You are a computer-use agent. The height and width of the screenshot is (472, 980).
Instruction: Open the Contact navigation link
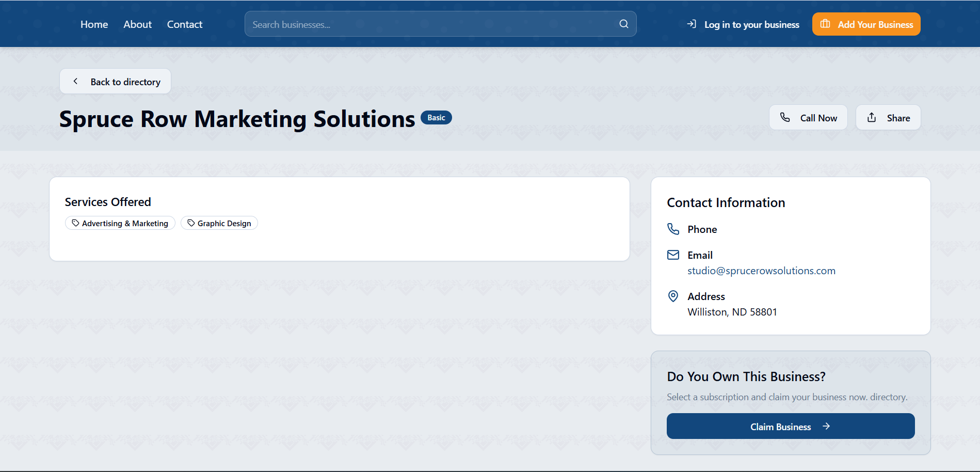coord(185,24)
